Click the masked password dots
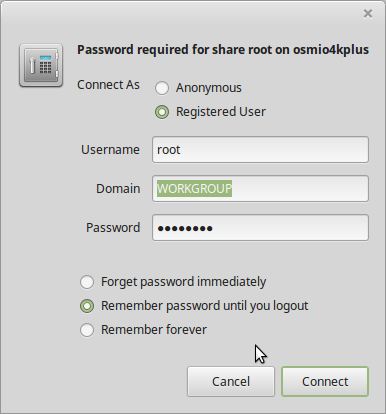This screenshot has width=386, height=414. tap(185, 228)
